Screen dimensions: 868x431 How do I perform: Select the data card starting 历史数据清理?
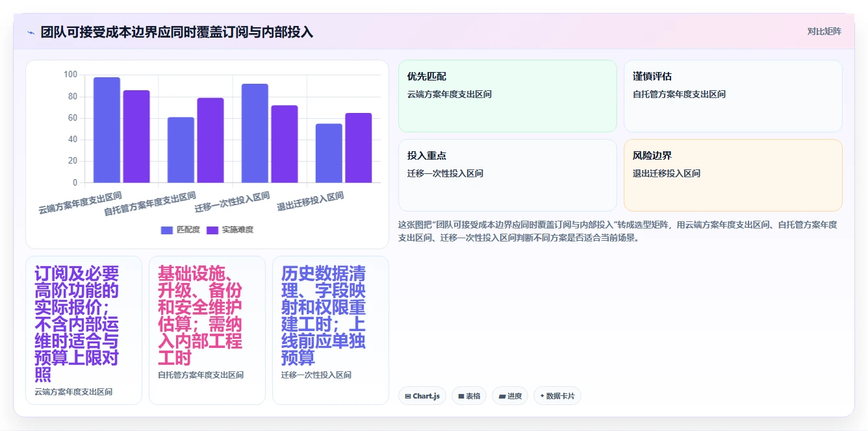[331, 330]
